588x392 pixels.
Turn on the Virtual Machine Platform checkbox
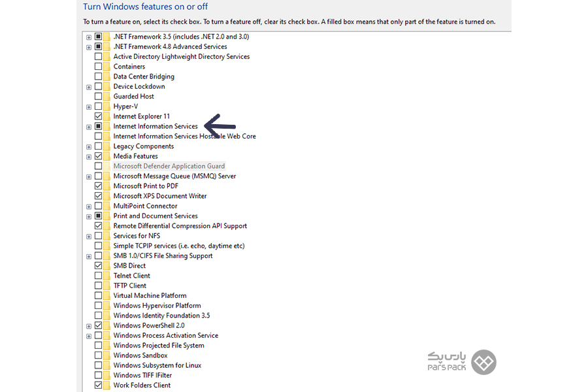[98, 295]
